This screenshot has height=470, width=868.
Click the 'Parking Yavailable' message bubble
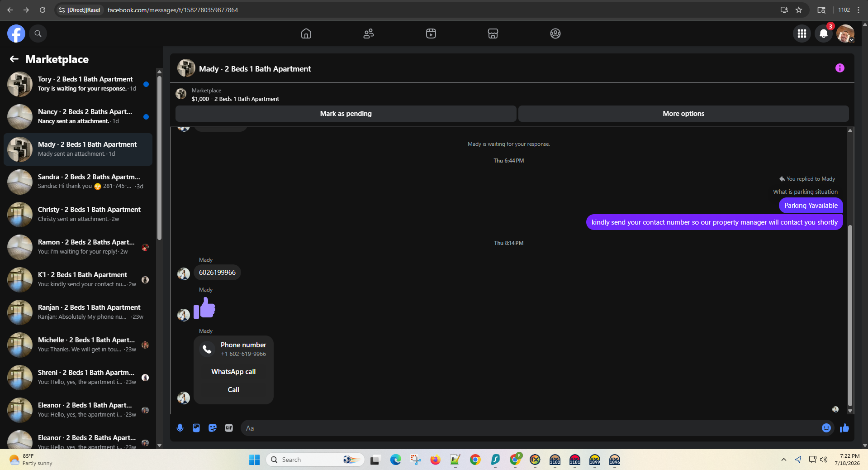point(811,206)
